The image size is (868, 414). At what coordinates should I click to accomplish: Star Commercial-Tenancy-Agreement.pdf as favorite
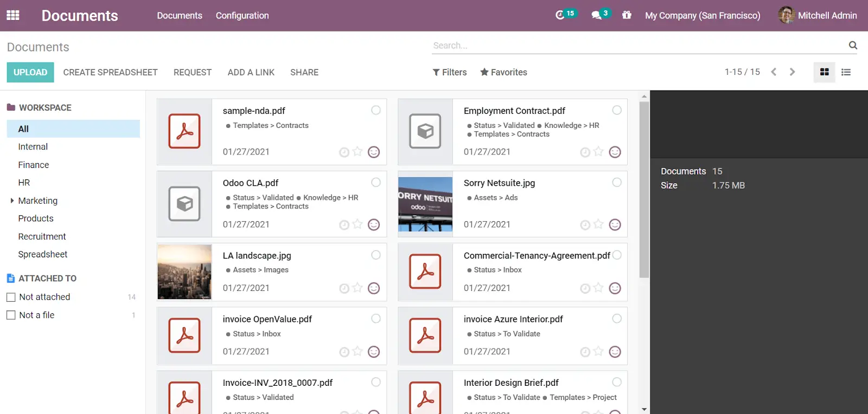pos(598,288)
